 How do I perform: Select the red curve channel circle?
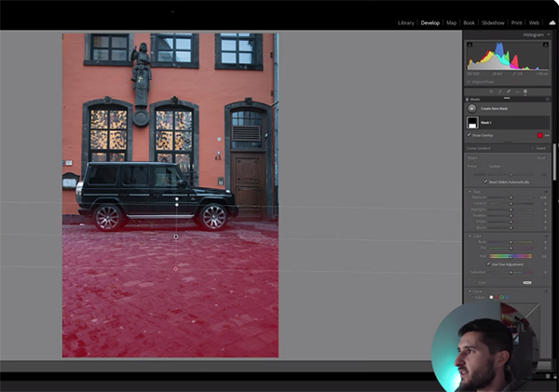pos(497,297)
